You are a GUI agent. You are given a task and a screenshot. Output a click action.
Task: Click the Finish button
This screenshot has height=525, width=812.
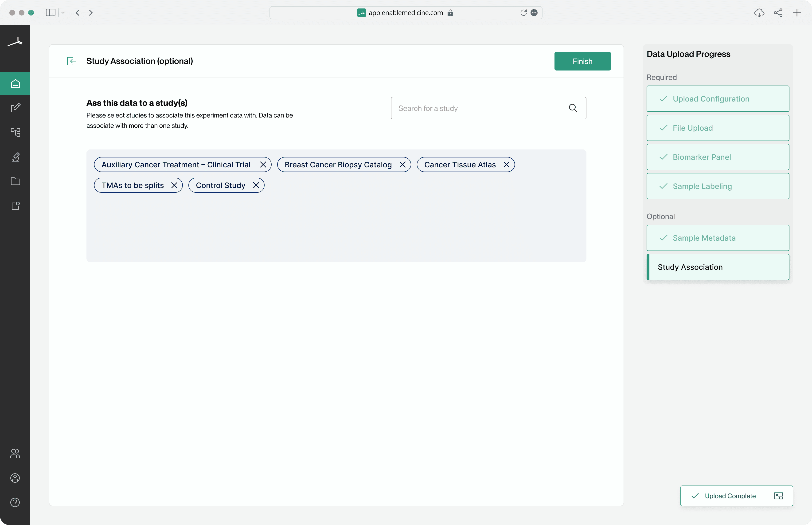582,61
